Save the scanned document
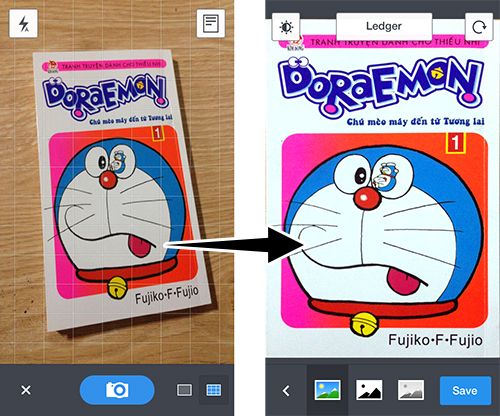The height and width of the screenshot is (416, 500). pos(465,391)
